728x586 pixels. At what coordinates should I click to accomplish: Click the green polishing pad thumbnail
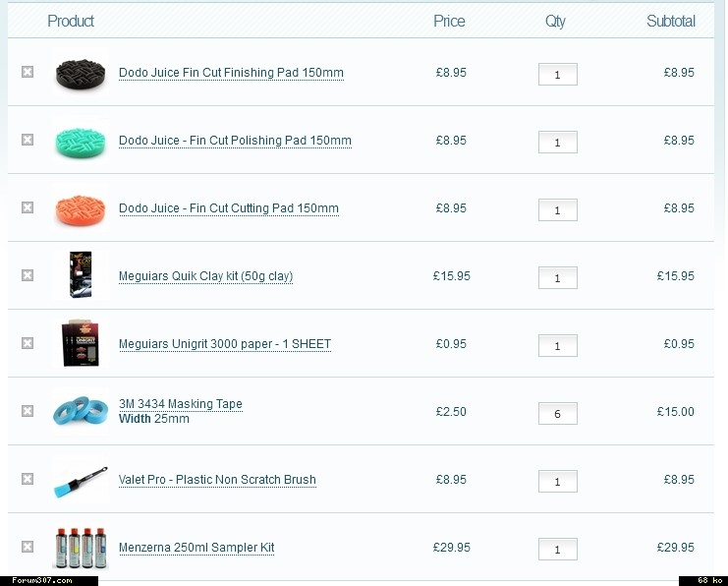click(80, 141)
